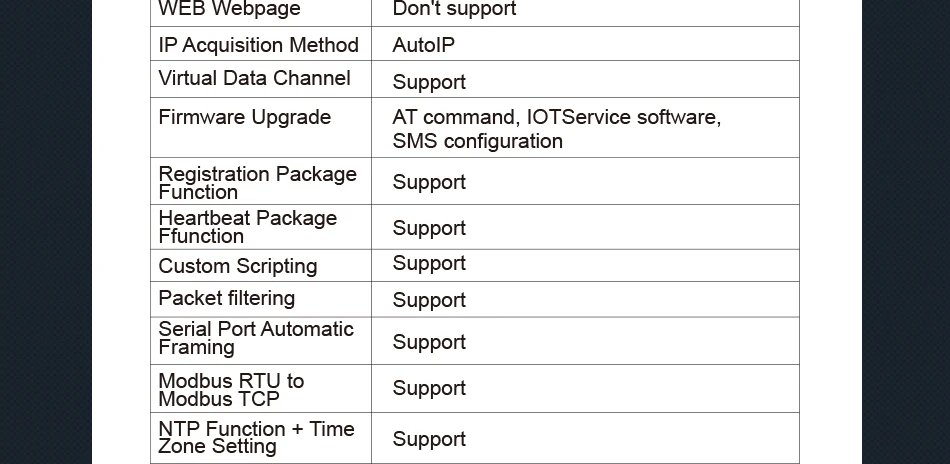The image size is (950, 464).
Task: Click the AT command, IOTService software text
Action: [556, 117]
